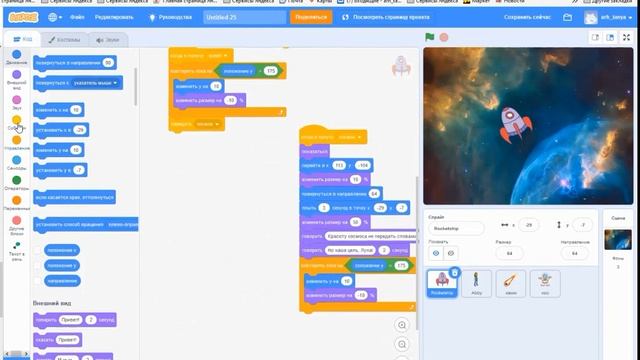Toggle направление reporter checkbox

[38, 281]
